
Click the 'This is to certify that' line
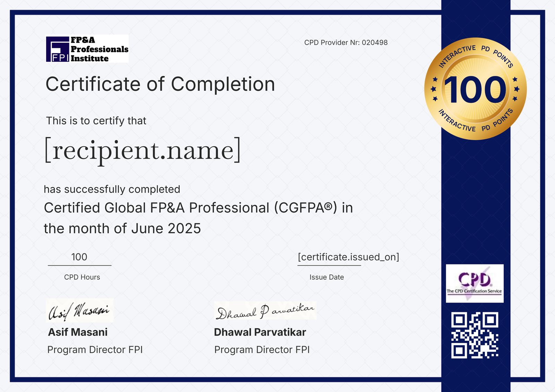(x=96, y=121)
